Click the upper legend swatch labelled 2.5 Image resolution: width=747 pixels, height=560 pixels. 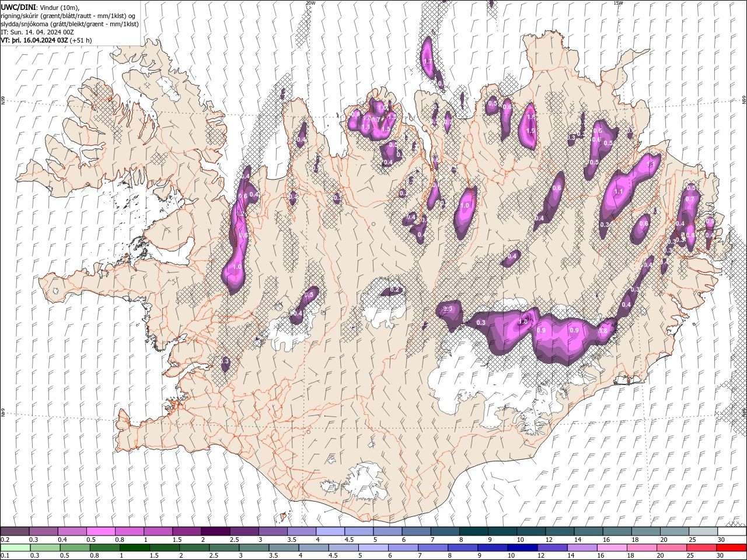[244, 531]
